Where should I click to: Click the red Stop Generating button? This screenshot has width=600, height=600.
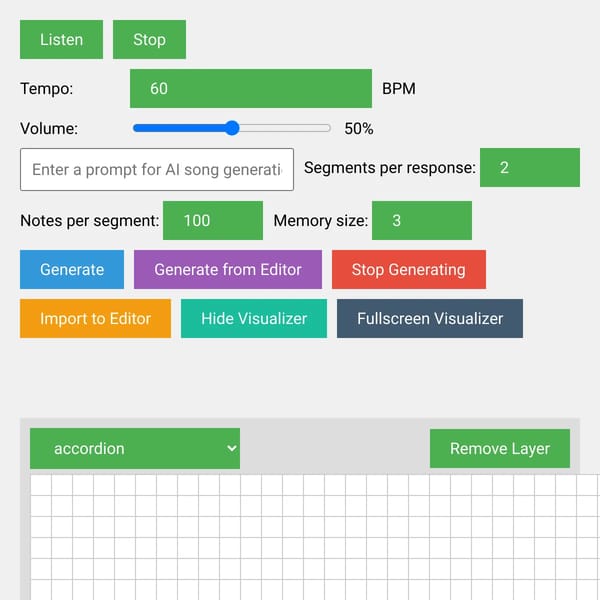click(x=409, y=269)
